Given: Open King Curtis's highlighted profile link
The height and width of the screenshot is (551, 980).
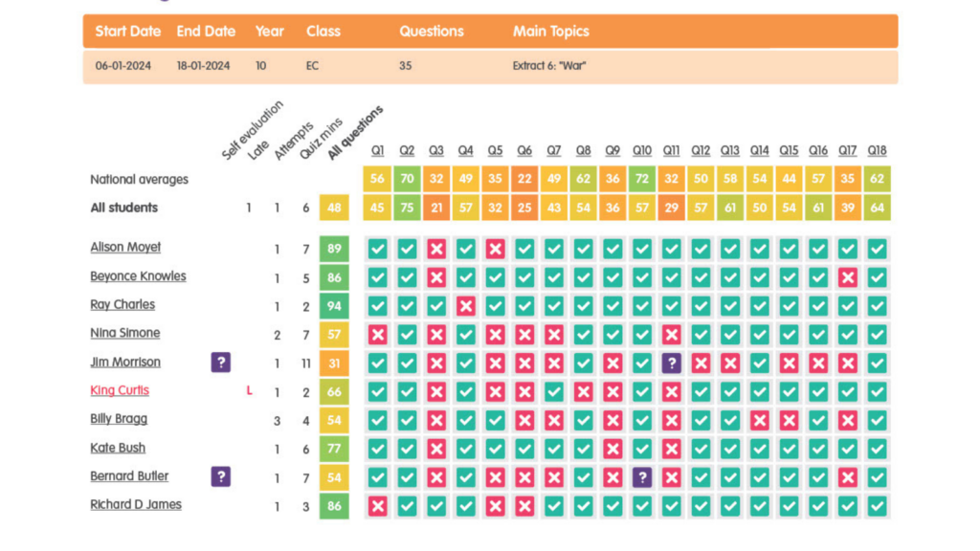Looking at the screenshot, I should (x=119, y=390).
